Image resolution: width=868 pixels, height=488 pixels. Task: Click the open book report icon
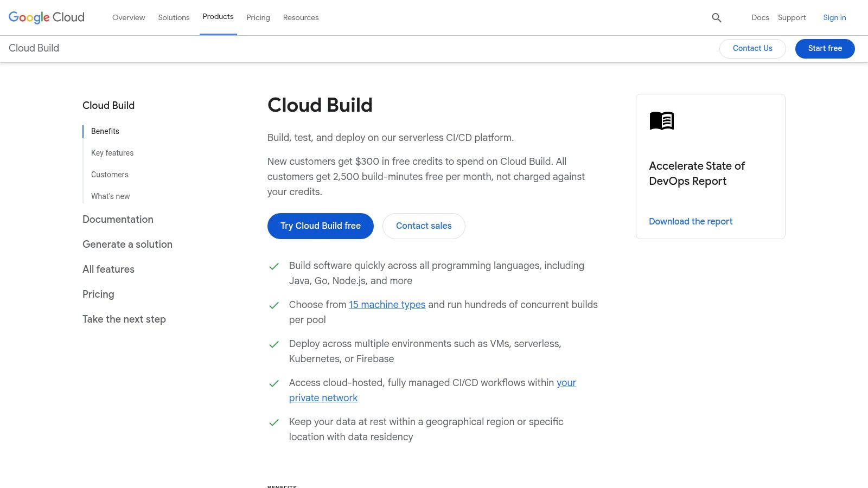[x=662, y=120]
